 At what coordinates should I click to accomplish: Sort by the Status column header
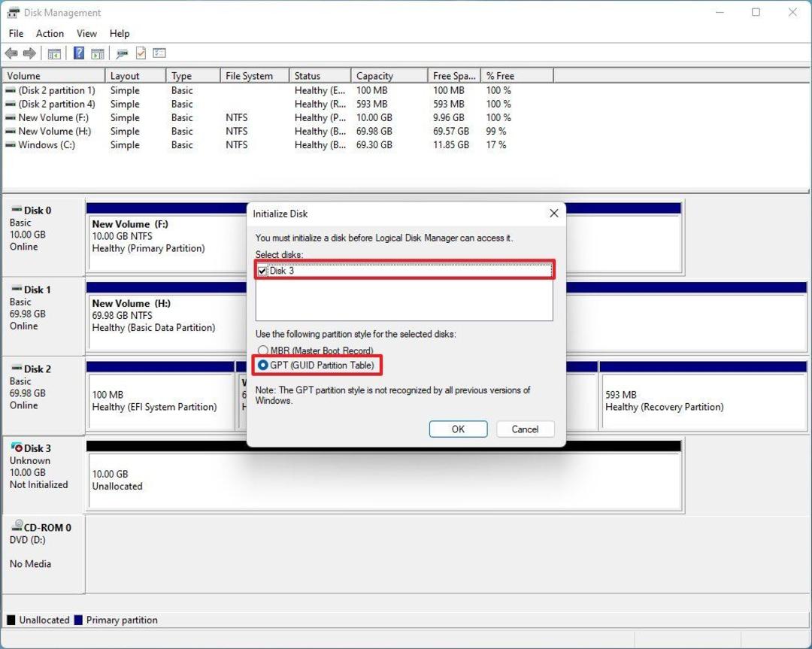(320, 76)
